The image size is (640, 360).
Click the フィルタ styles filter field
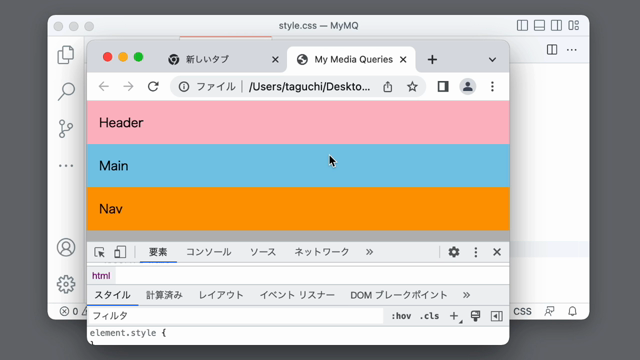pyautogui.click(x=236, y=316)
